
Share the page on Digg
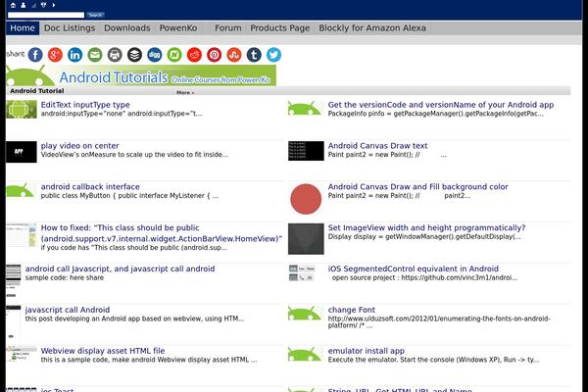tap(155, 55)
